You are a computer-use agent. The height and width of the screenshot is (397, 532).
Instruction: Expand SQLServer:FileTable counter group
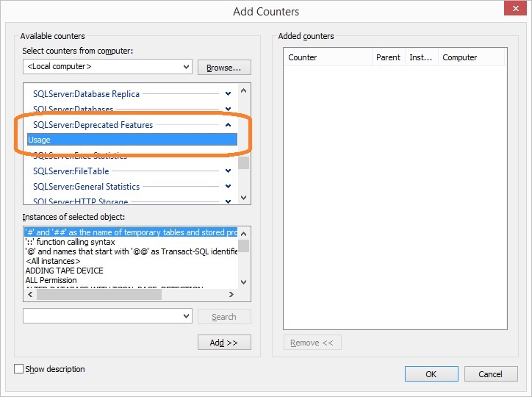tap(228, 171)
